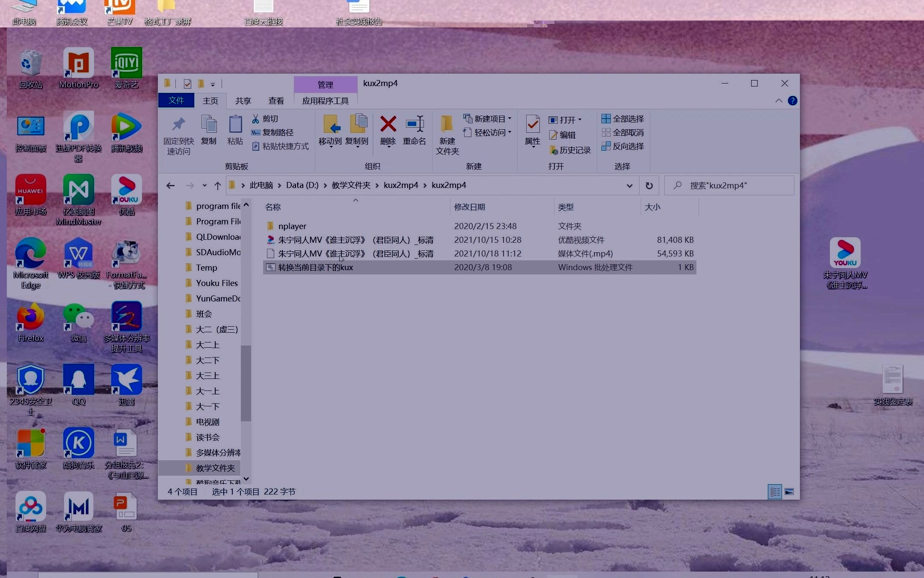Click the 管理 (Manage) contextual tab

pos(325,84)
